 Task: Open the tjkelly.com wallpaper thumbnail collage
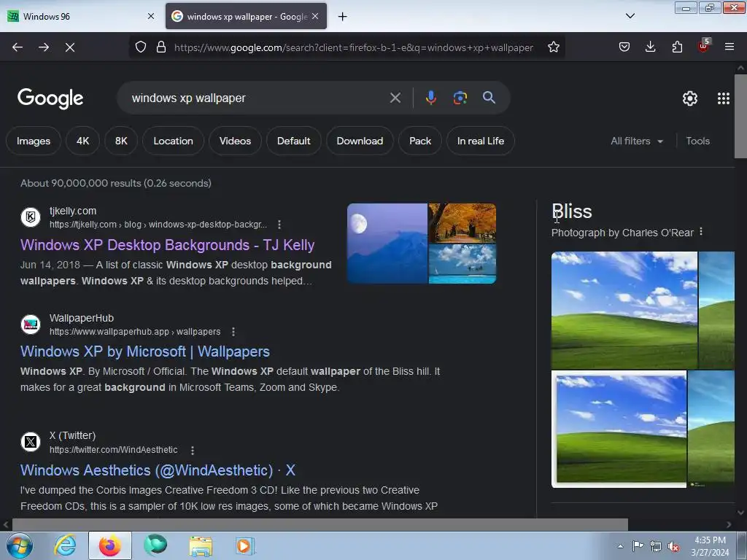422,244
